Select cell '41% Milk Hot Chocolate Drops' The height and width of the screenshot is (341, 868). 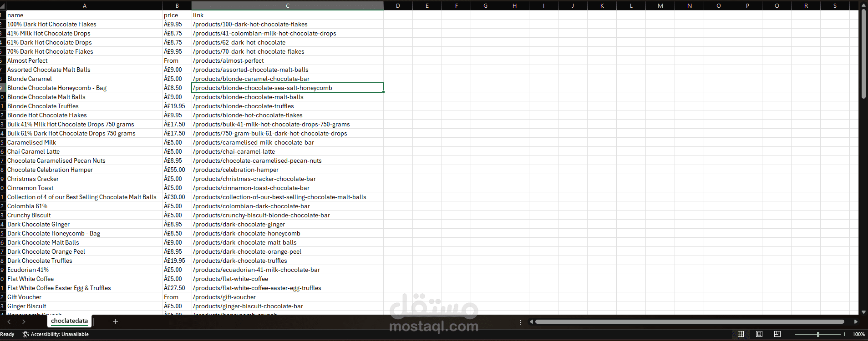coord(85,33)
